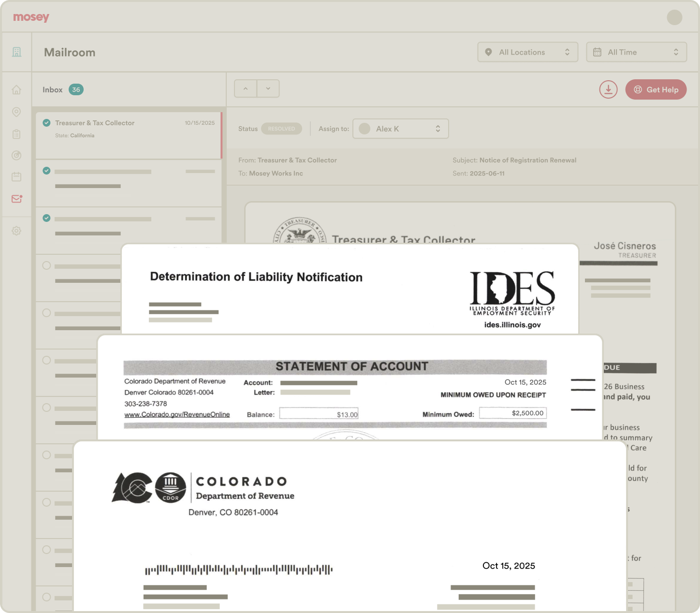Click the target sidebar icon
The height and width of the screenshot is (613, 700).
tap(16, 155)
